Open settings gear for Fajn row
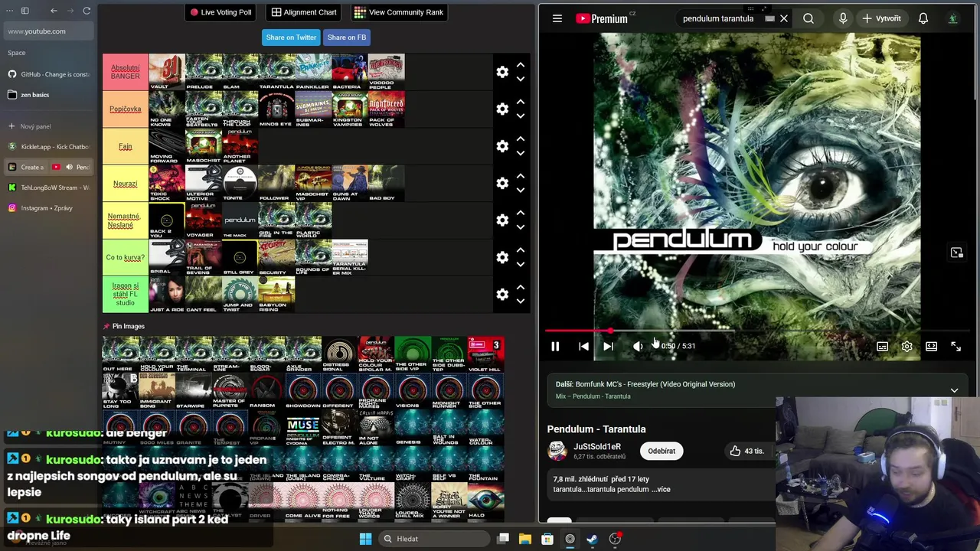980x551 pixels. [x=502, y=146]
